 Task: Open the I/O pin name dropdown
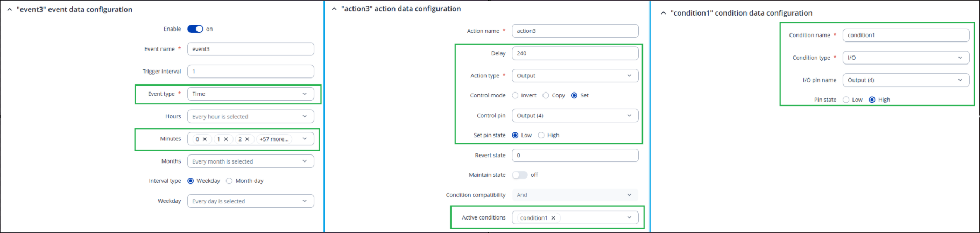coord(906,80)
